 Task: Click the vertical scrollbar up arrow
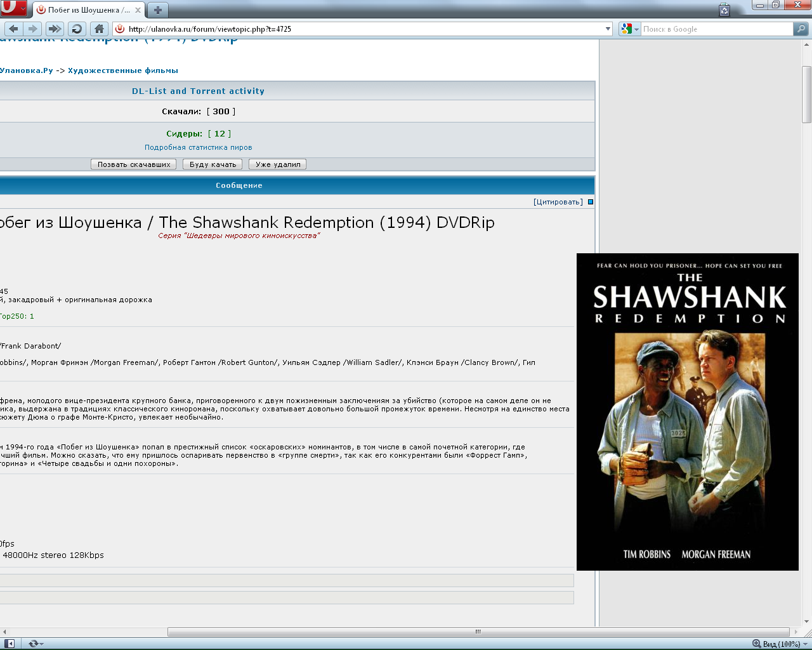[x=807, y=44]
